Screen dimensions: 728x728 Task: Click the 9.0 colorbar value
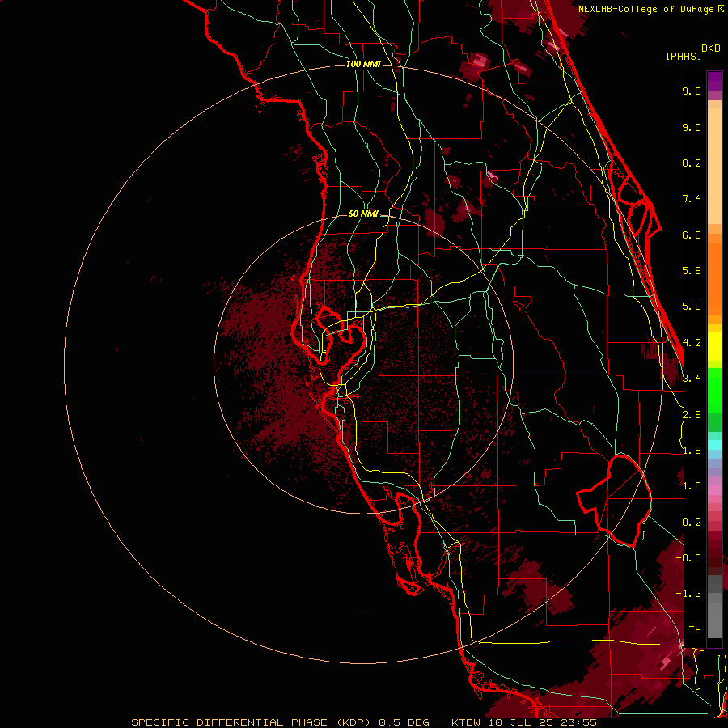tap(692, 127)
